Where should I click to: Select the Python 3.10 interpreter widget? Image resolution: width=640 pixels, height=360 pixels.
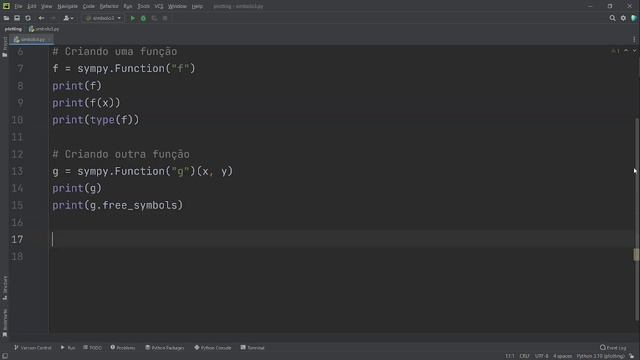(x=600, y=356)
